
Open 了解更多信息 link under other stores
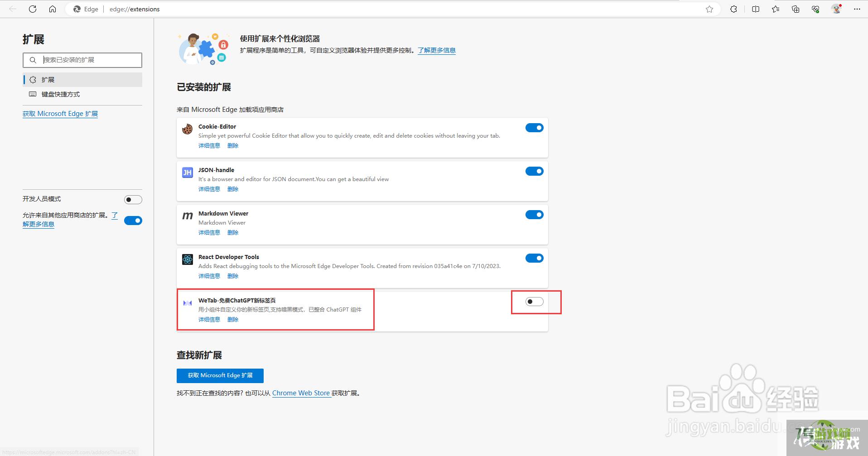(x=39, y=224)
